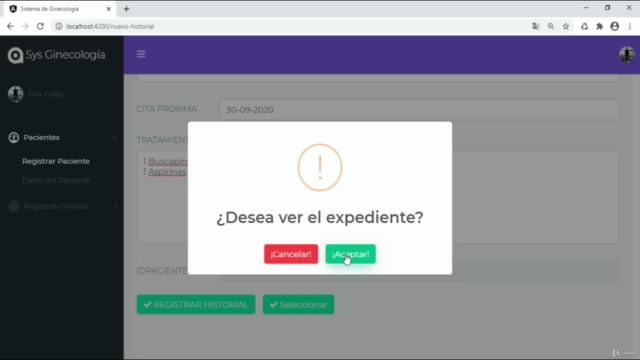Select the Sistema de Ginecología tab
Viewport: 640px width, 360px height.
tap(60, 9)
